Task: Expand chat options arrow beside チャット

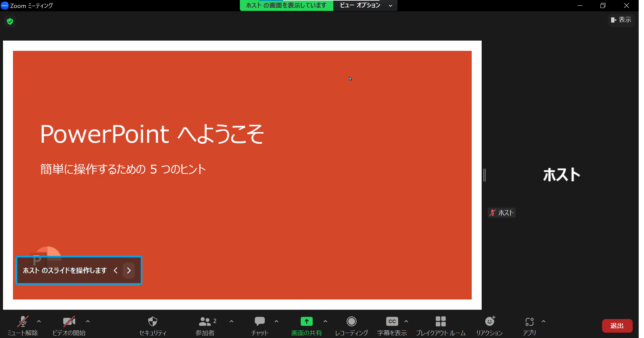Action: point(276,321)
